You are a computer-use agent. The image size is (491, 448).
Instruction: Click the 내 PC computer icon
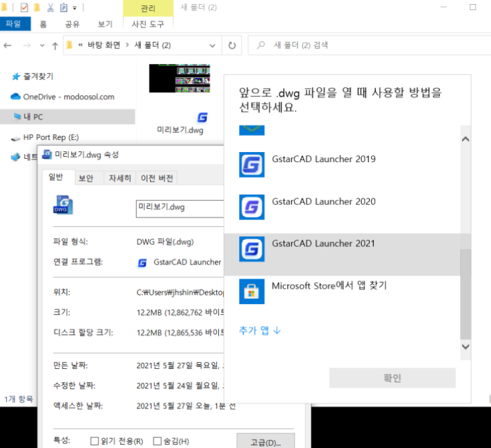[17, 117]
